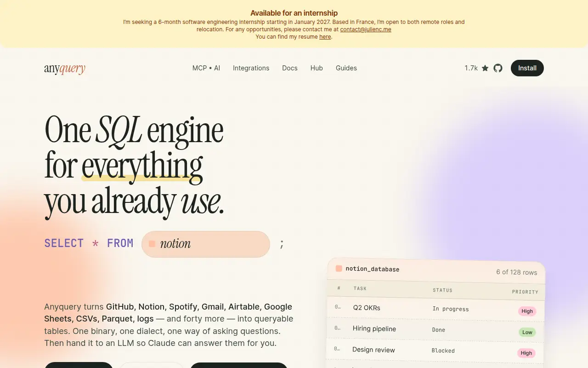Image resolution: width=588 pixels, height=368 pixels.
Task: Open the GitHub repository icon
Action: point(498,68)
